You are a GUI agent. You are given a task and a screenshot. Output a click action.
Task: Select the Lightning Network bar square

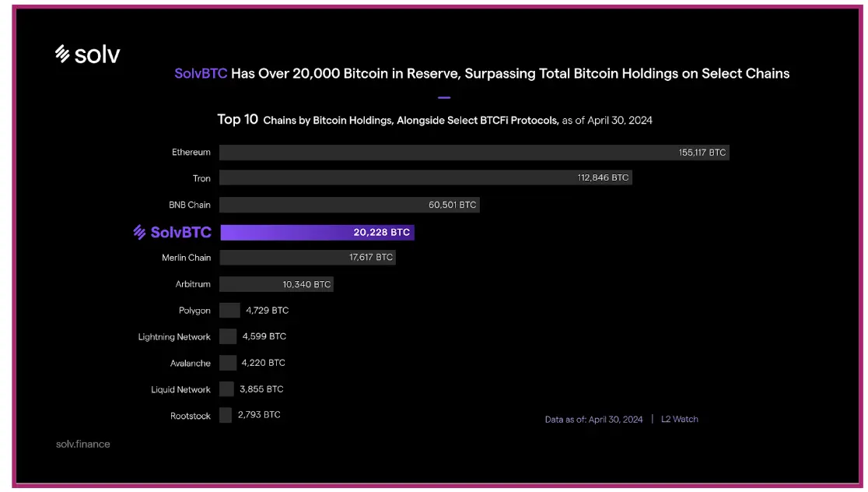click(228, 336)
